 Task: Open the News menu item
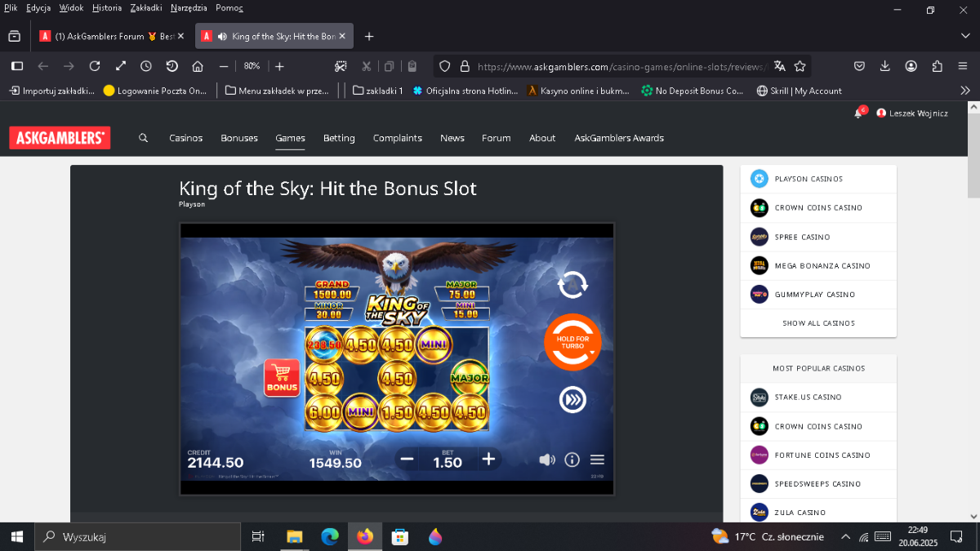(452, 138)
